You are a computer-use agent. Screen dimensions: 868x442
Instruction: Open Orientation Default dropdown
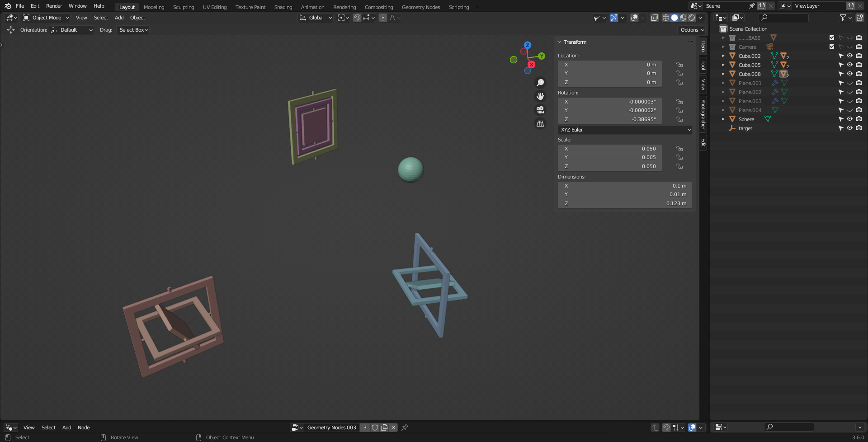[x=72, y=30]
